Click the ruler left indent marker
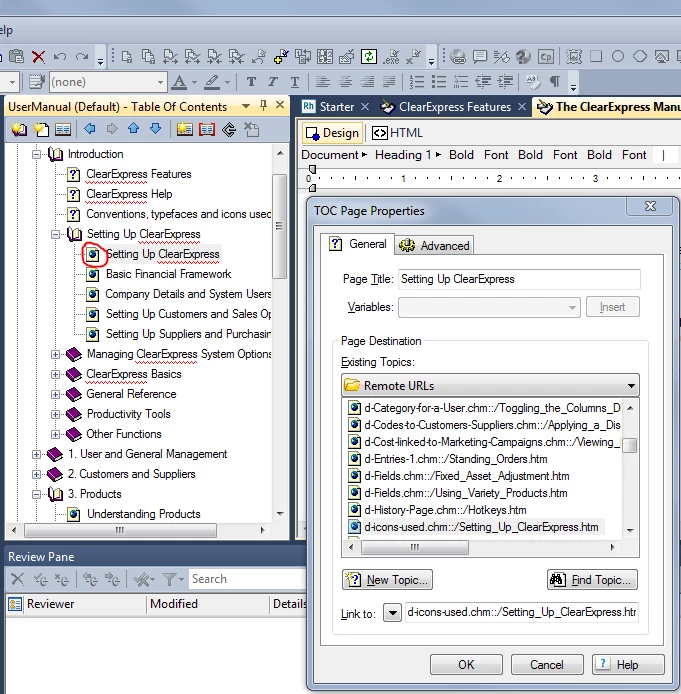The image size is (681, 694). (312, 188)
